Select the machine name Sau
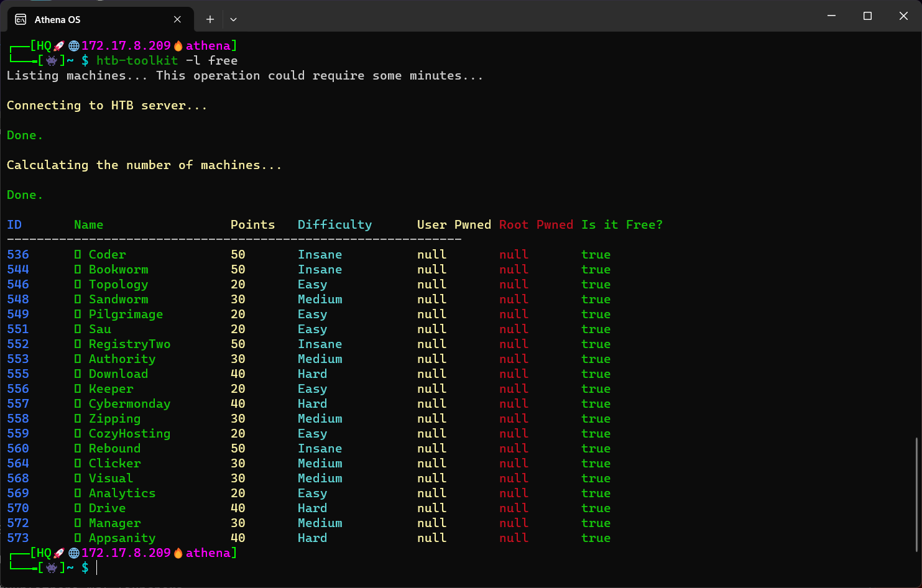Viewport: 922px width, 588px height. click(100, 329)
